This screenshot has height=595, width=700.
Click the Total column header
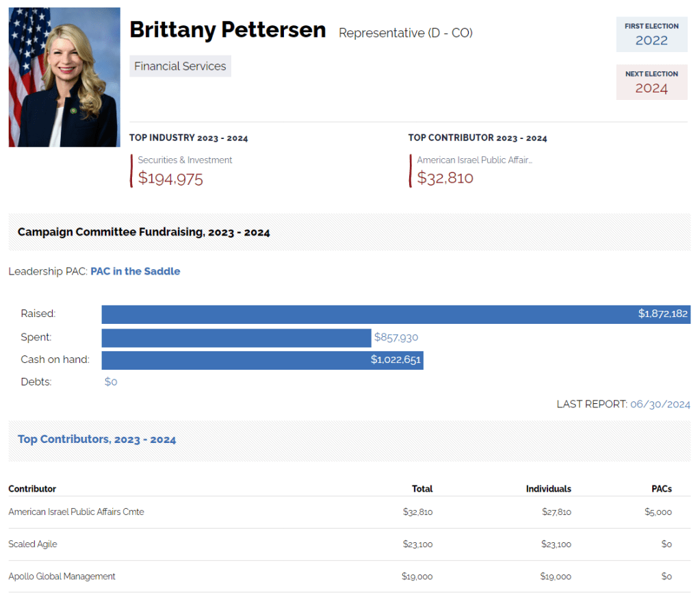(x=422, y=489)
